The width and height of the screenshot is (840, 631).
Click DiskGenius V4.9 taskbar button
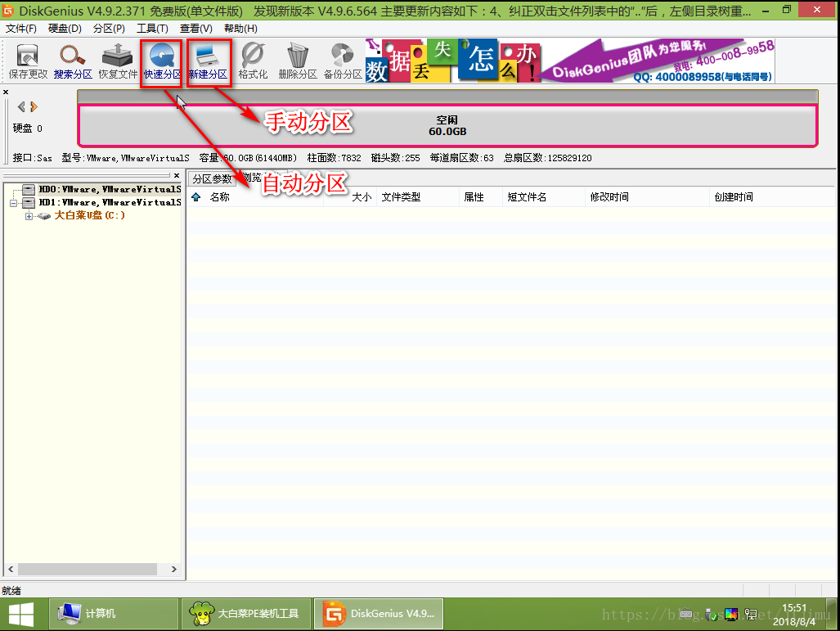click(378, 614)
